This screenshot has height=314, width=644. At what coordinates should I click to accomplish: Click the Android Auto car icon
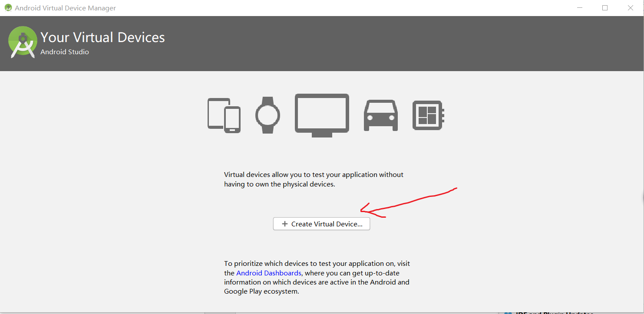pos(381,115)
